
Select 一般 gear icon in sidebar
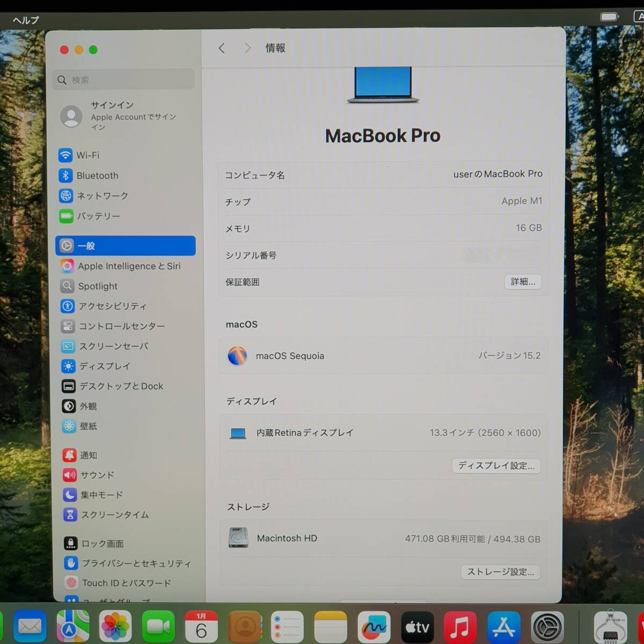coord(67,246)
